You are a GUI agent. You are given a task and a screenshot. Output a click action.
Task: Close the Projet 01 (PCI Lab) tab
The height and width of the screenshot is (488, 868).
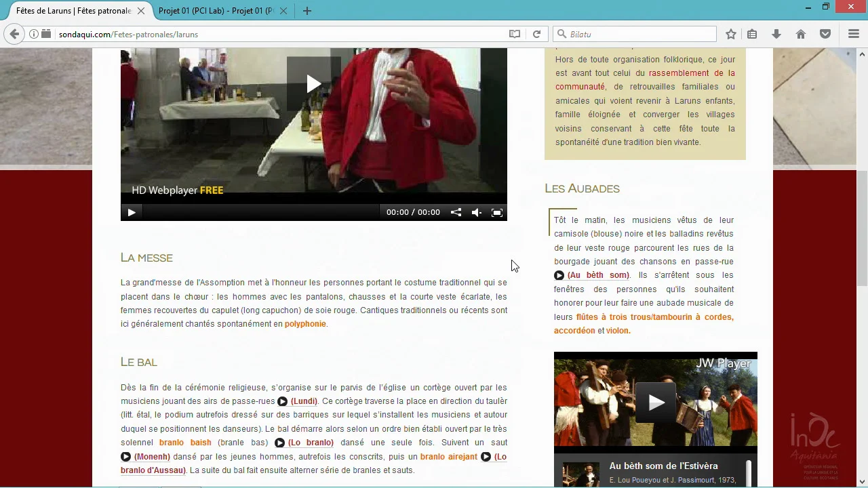[283, 11]
